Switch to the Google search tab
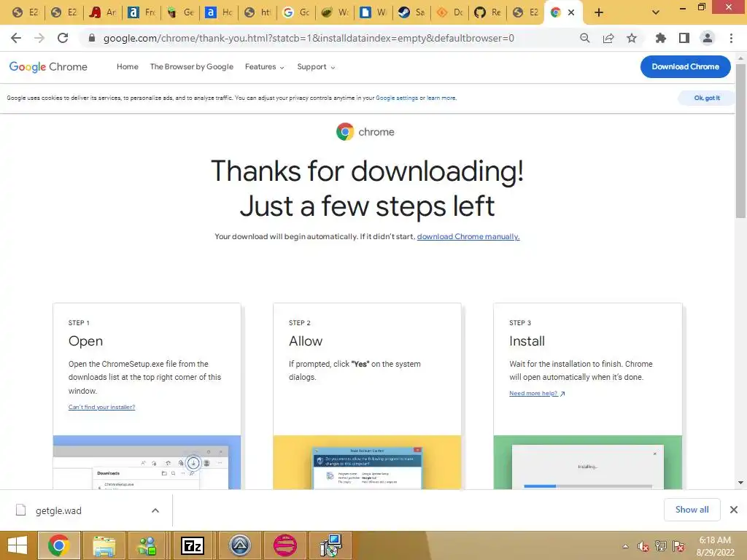The image size is (747, 560). coord(295,12)
